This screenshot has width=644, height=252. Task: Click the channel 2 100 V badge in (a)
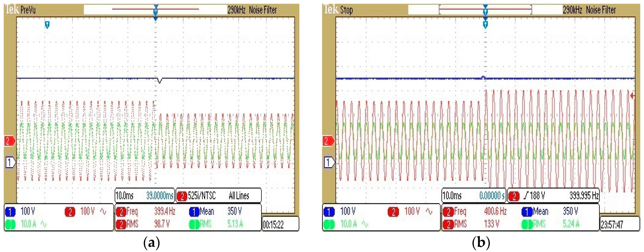point(70,212)
